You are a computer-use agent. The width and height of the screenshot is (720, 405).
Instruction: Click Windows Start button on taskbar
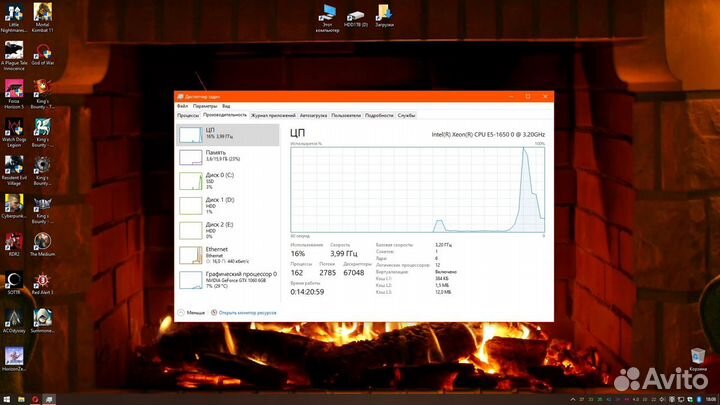[x=6, y=399]
